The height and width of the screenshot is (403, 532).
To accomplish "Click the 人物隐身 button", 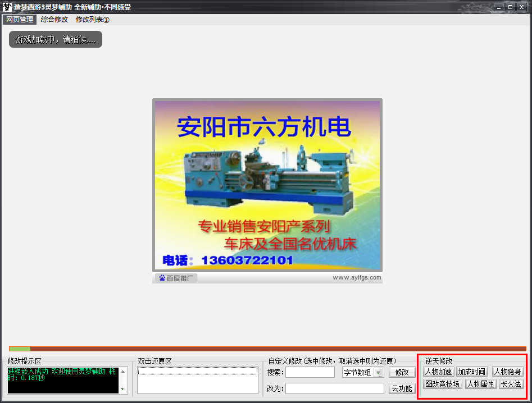I will (508, 372).
